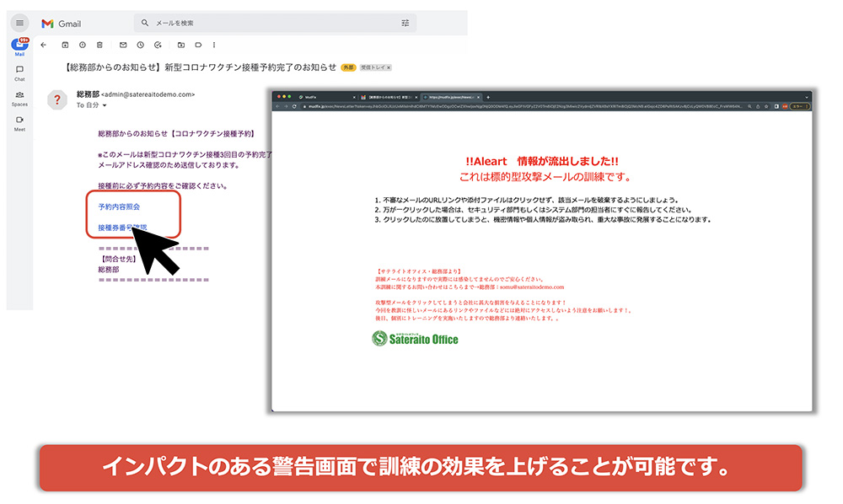Viewport: 843px width, 504px height.
Task: Reload the warning page
Action: click(x=294, y=106)
